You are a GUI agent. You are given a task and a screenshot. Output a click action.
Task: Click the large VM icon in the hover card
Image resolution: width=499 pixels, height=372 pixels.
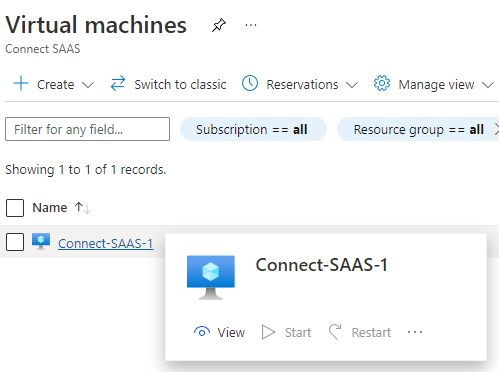(x=211, y=277)
